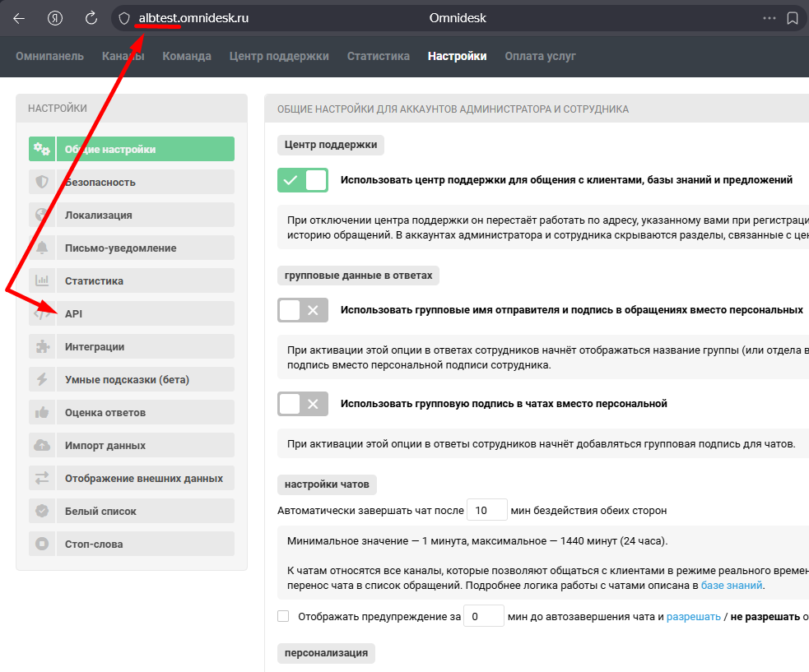Reload the page with browser refresh icon
This screenshot has height=672, width=809.
pos(91,18)
